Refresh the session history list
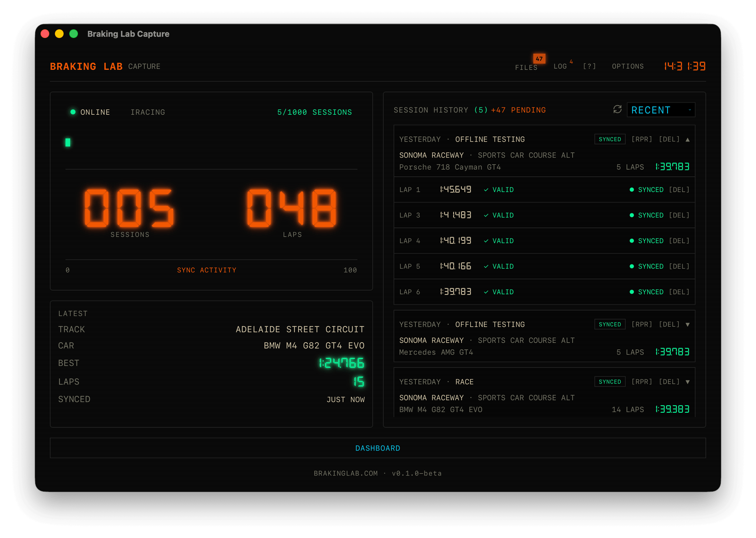Screen dimensions: 756x538 (x=618, y=110)
